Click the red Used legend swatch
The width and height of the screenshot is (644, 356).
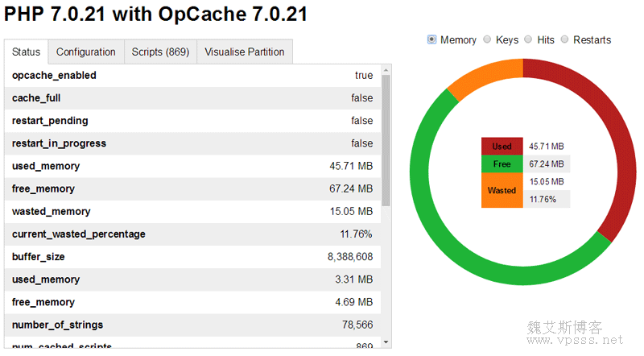(502, 147)
